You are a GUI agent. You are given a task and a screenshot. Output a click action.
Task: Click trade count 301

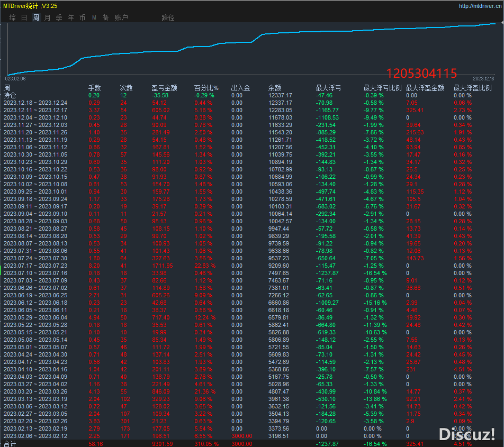coord(125,421)
